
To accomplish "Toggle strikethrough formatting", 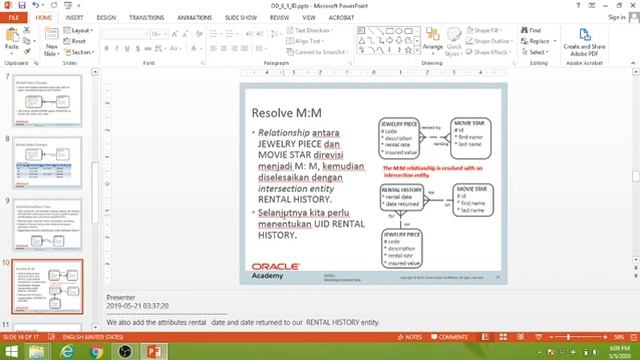I will tap(148, 49).
